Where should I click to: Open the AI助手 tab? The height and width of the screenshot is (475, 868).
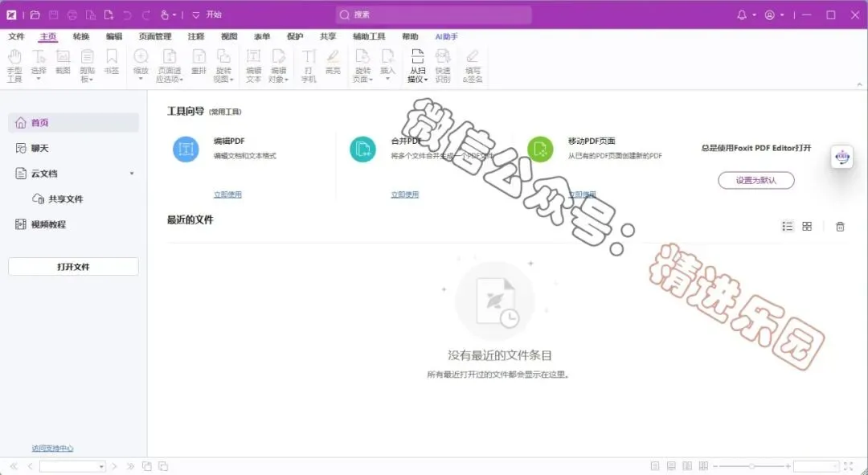(446, 36)
